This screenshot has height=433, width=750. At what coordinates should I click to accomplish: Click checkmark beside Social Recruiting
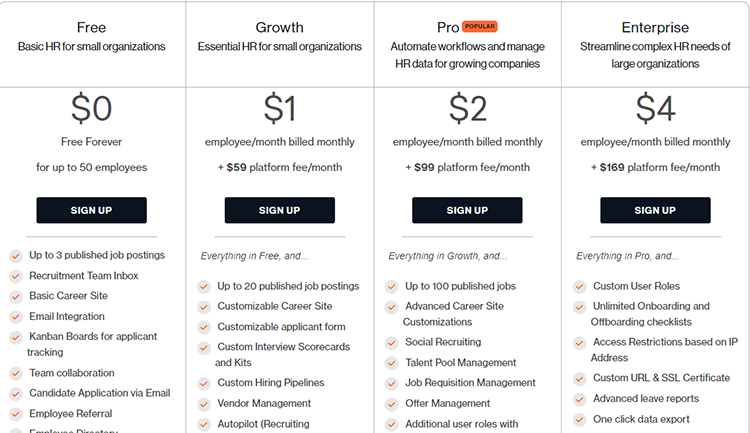pyautogui.click(x=392, y=343)
